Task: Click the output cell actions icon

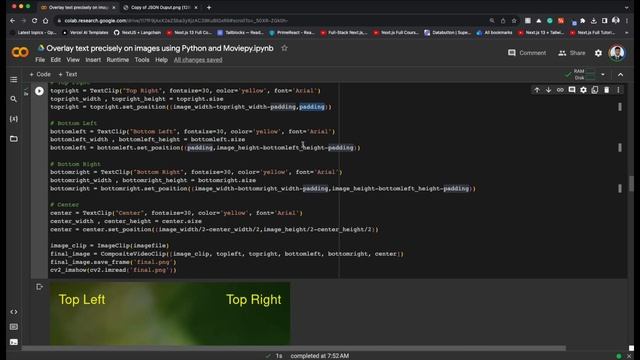Action: click(x=39, y=287)
